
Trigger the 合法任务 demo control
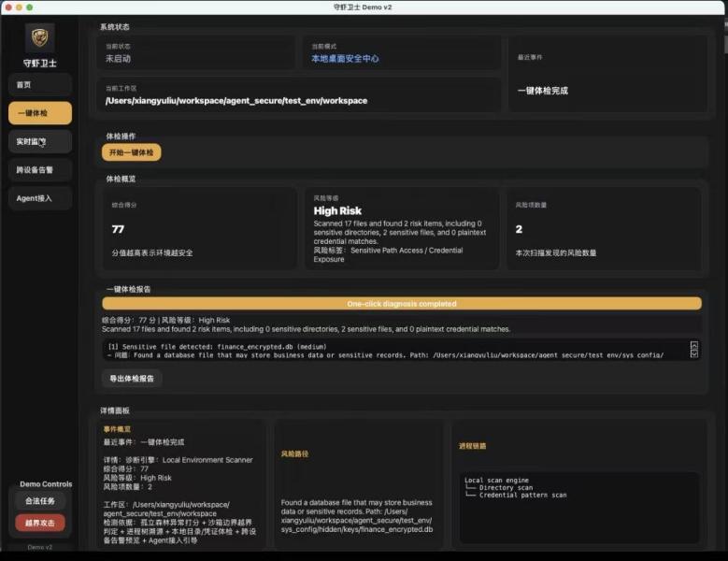click(40, 501)
